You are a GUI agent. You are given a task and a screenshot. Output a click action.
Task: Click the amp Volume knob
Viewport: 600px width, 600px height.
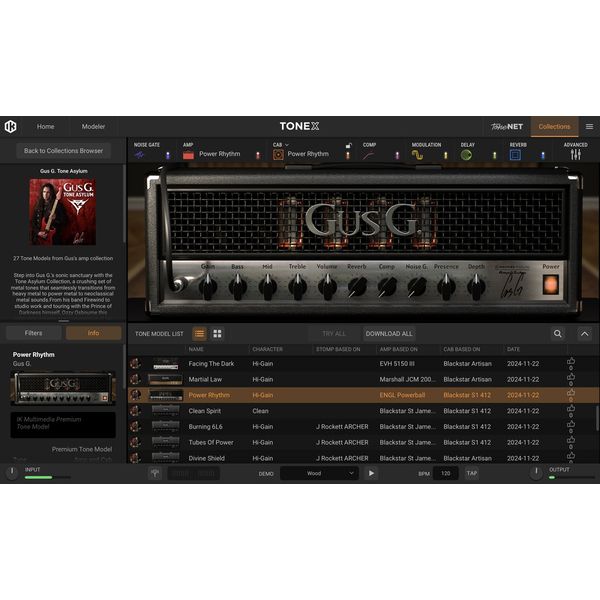[x=327, y=287]
